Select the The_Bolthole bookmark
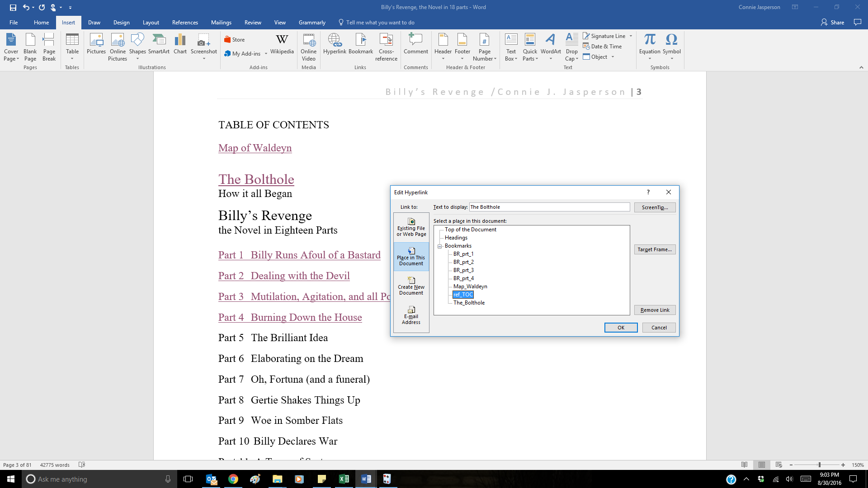868x488 pixels. [469, 303]
